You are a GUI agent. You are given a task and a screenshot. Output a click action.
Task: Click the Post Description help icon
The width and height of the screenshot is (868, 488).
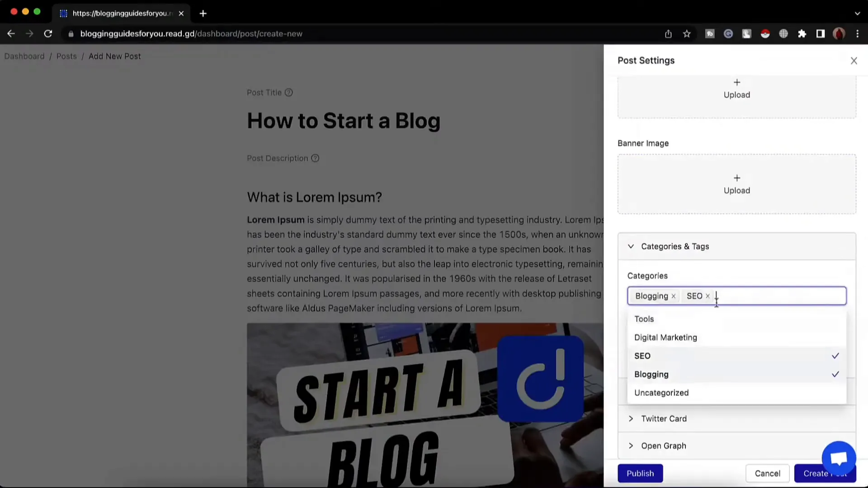(x=316, y=158)
